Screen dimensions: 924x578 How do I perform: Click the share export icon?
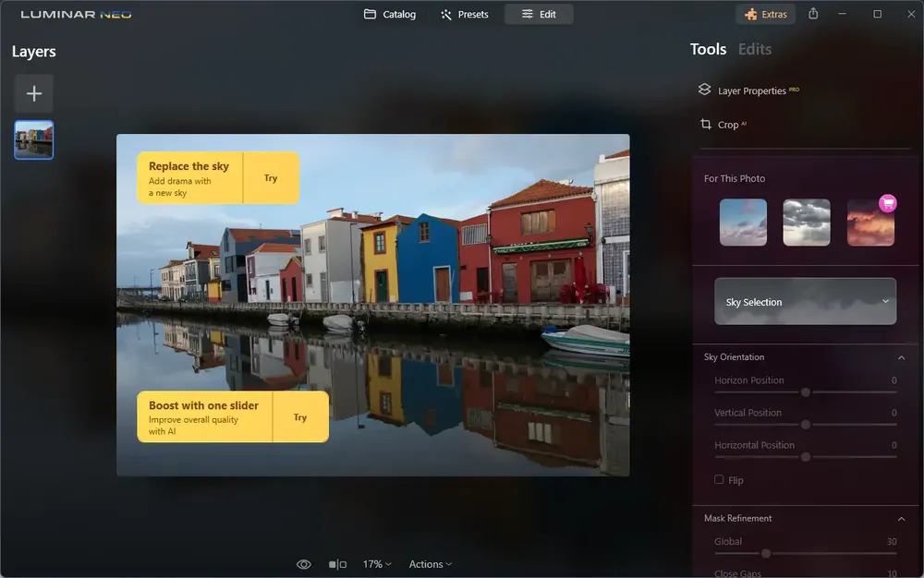(813, 14)
